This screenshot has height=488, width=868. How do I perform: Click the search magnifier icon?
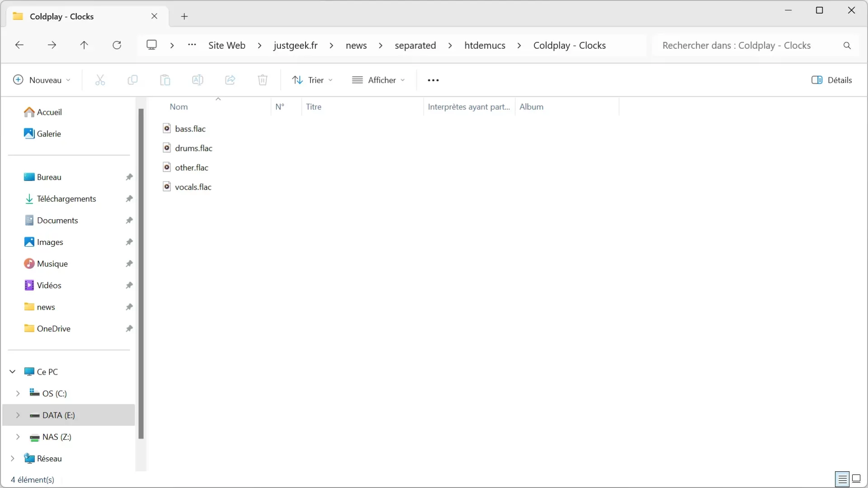click(x=847, y=46)
